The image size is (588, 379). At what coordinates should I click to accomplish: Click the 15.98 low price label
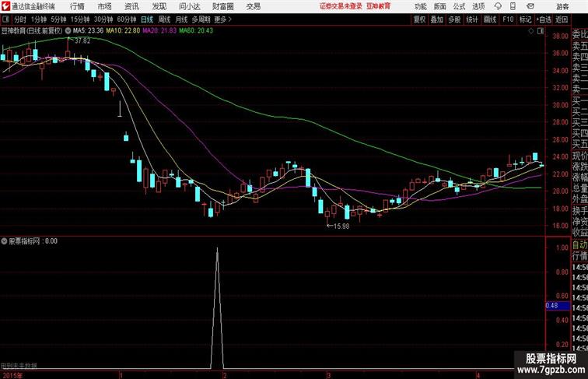[341, 226]
